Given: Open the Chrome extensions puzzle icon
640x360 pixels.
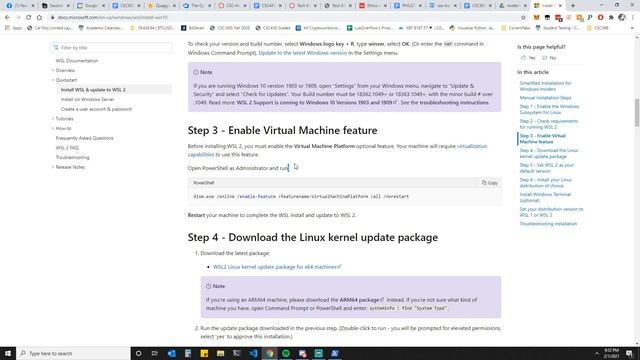Looking at the screenshot, I should click(611, 18).
